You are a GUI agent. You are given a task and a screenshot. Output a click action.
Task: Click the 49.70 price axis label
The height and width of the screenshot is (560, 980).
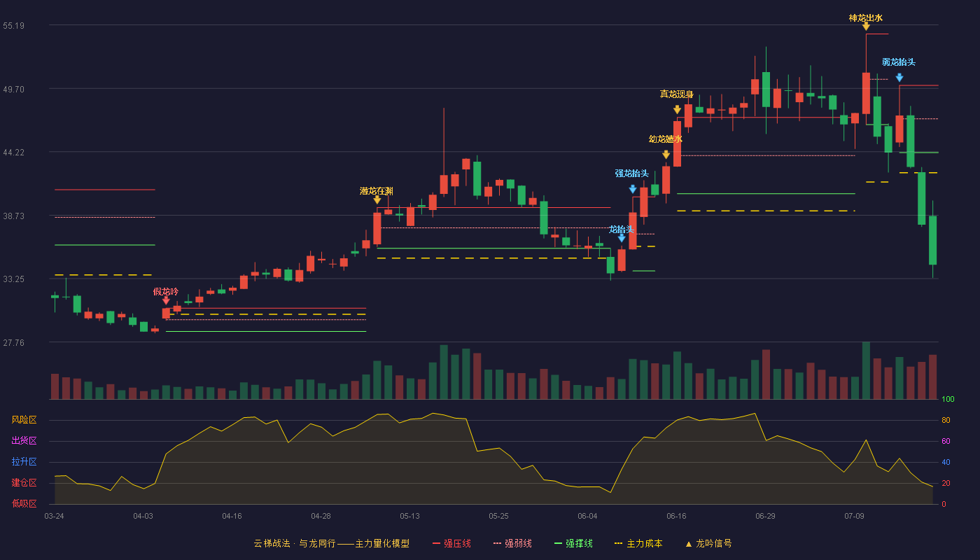[x=13, y=90]
